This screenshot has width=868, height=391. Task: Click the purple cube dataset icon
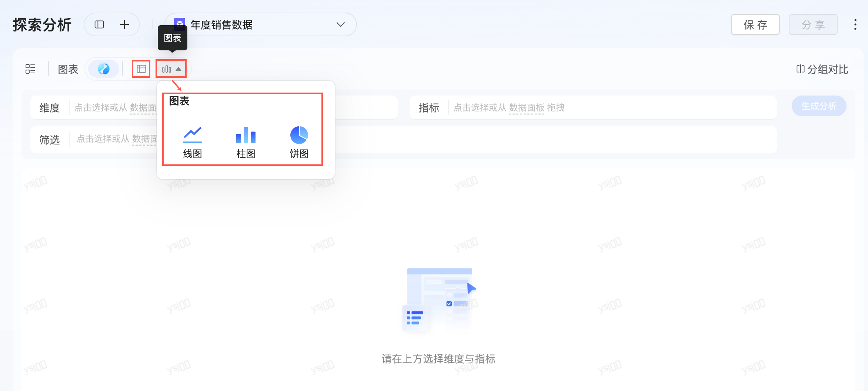[180, 24]
